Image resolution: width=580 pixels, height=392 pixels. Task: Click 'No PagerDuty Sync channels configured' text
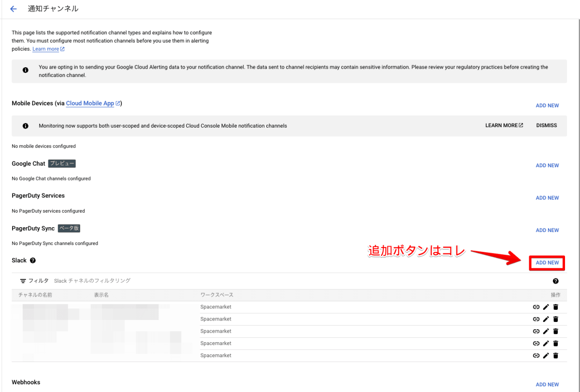[x=55, y=243]
